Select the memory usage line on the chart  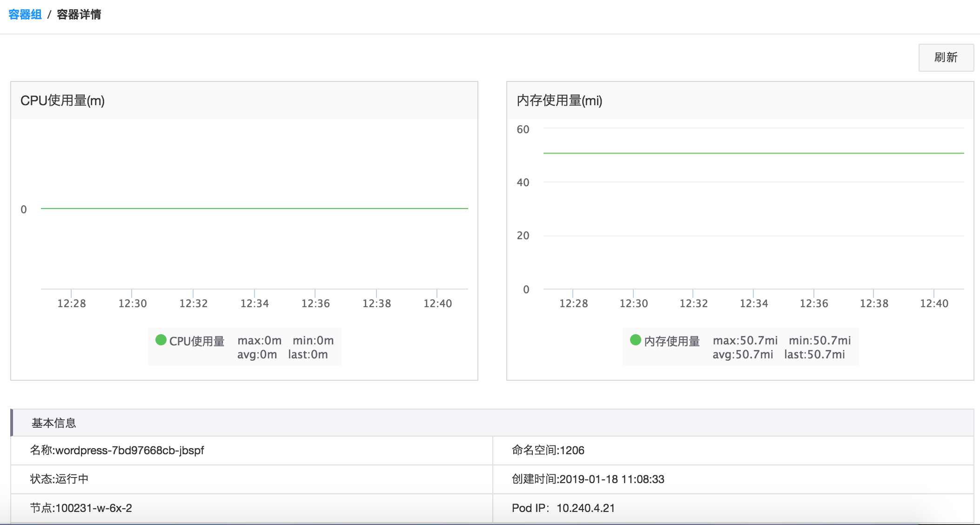coord(745,152)
